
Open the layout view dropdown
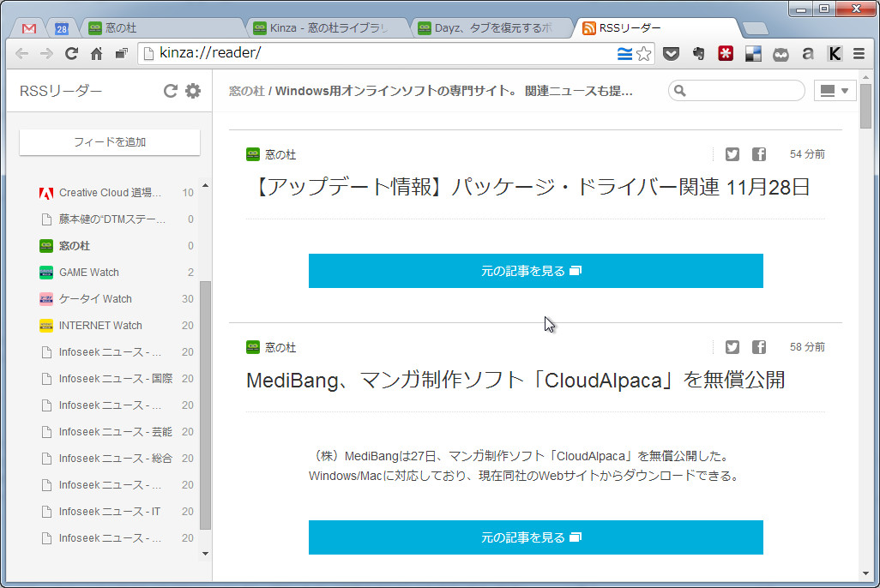[834, 90]
